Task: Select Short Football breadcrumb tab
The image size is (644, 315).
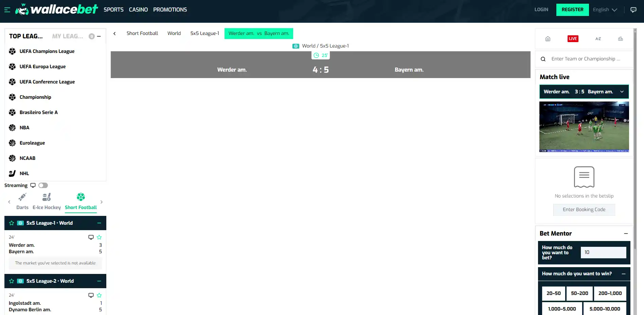Action: pos(142,33)
